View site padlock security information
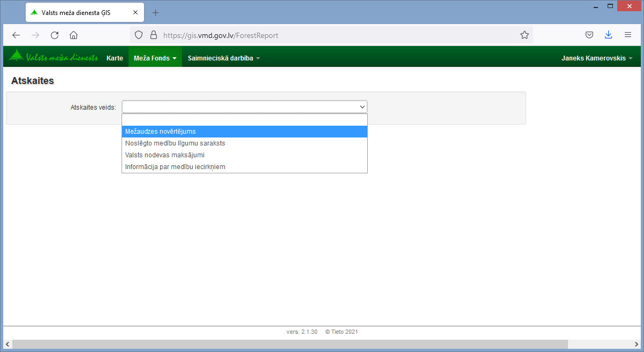 (x=154, y=35)
